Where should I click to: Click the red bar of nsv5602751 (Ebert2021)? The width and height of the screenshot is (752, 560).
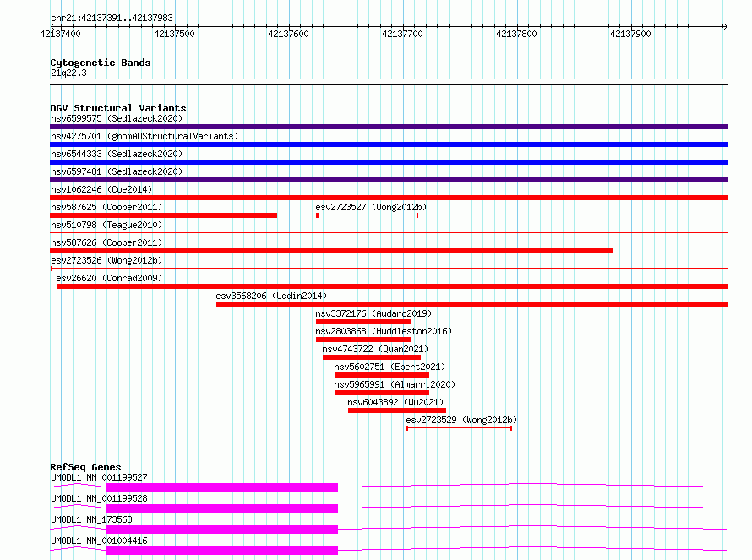coord(382,375)
